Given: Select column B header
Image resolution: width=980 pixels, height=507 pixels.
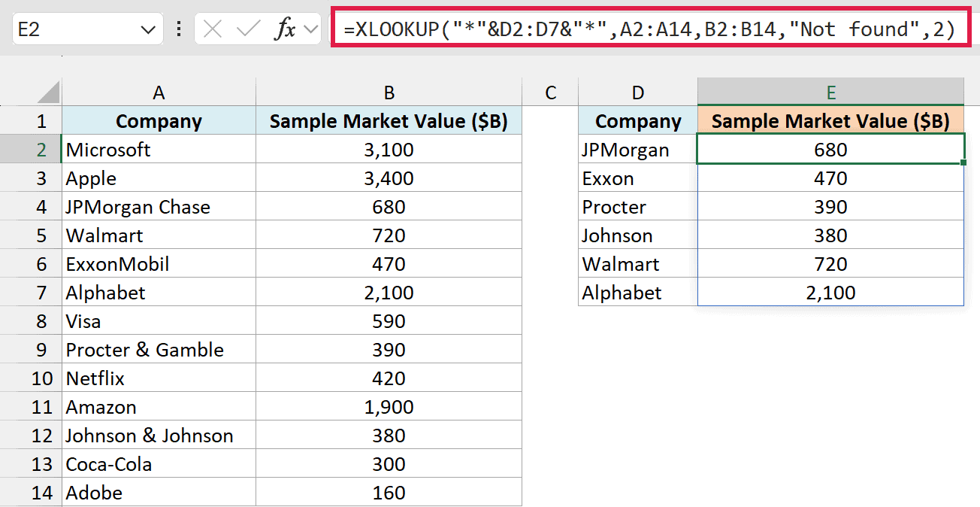Looking at the screenshot, I should point(389,93).
